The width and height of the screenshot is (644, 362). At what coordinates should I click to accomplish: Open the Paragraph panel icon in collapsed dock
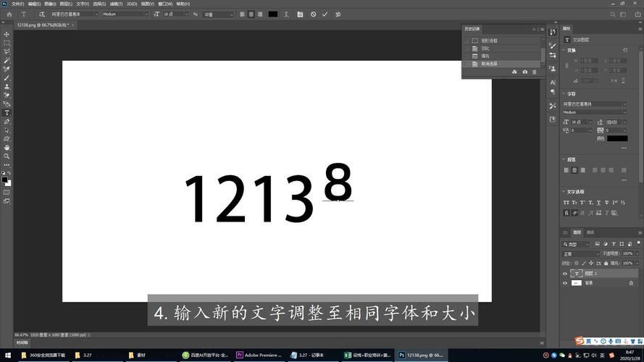(x=553, y=92)
